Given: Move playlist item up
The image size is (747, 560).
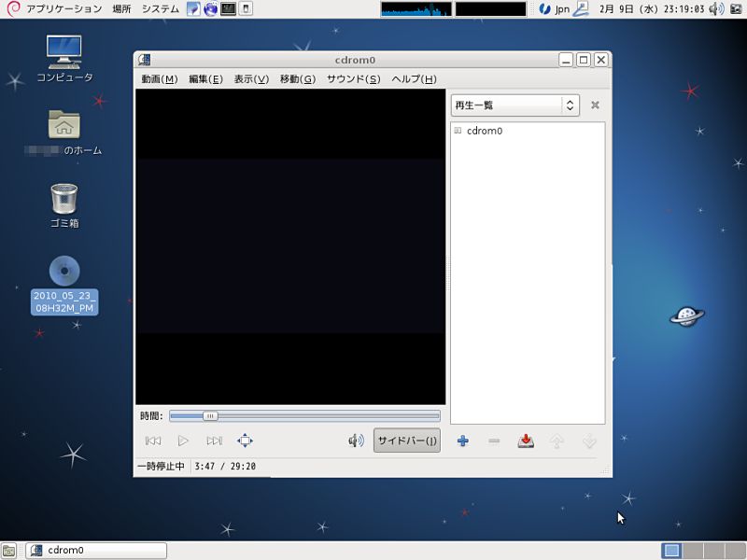Looking at the screenshot, I should coord(557,441).
